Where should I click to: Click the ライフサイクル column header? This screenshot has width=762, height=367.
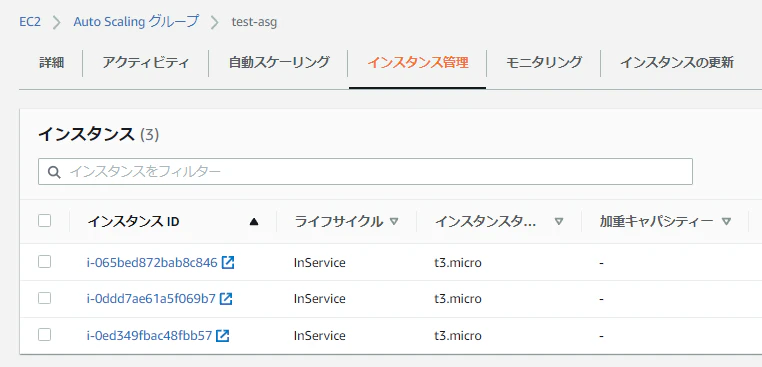coord(339,222)
